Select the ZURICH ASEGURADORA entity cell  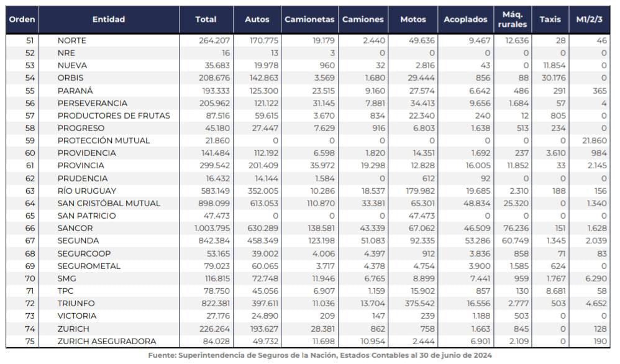[106, 341]
